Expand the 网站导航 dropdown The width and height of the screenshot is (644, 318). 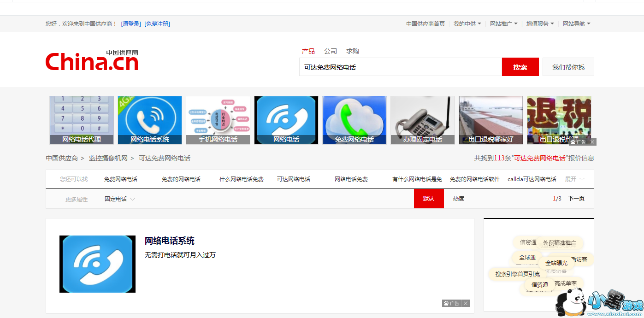point(576,24)
